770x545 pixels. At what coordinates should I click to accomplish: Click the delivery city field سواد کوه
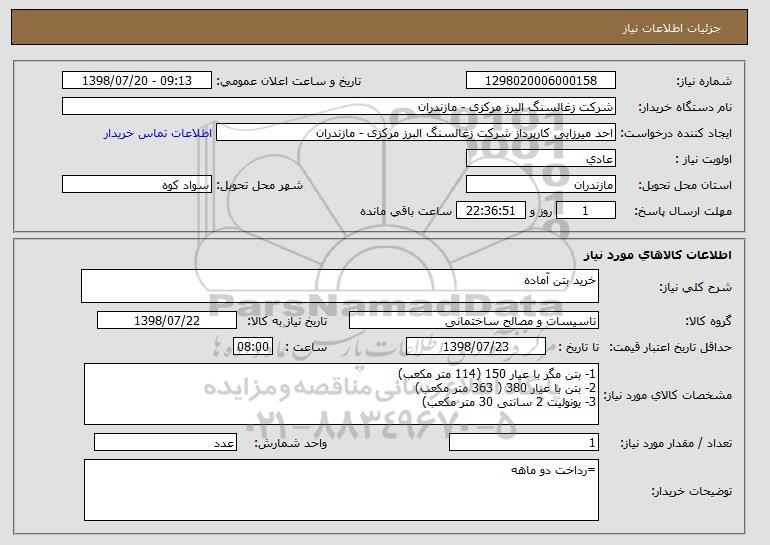(137, 185)
